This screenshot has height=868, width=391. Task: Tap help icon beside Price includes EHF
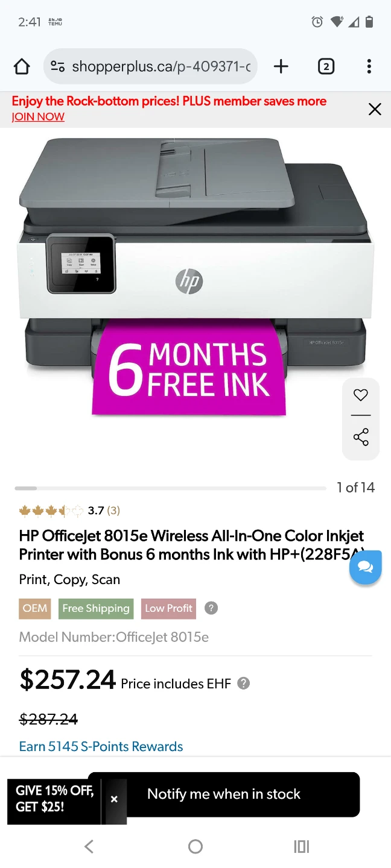coord(243,684)
